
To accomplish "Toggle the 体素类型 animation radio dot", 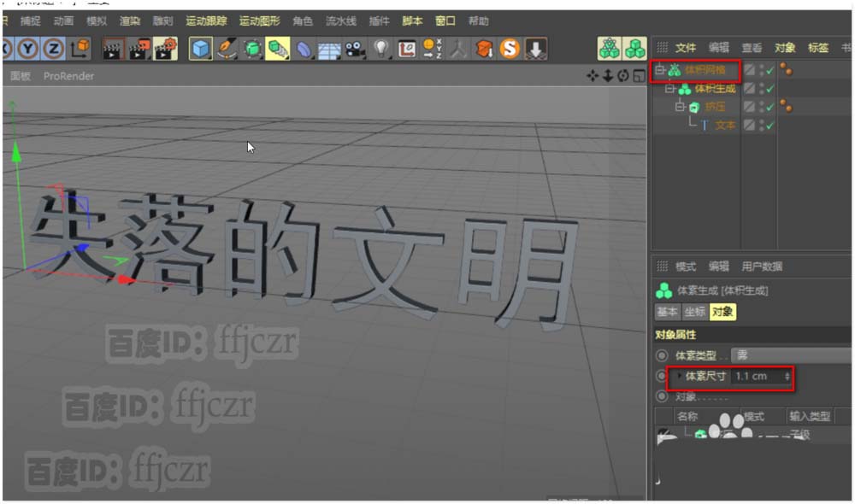I will pyautogui.click(x=662, y=355).
